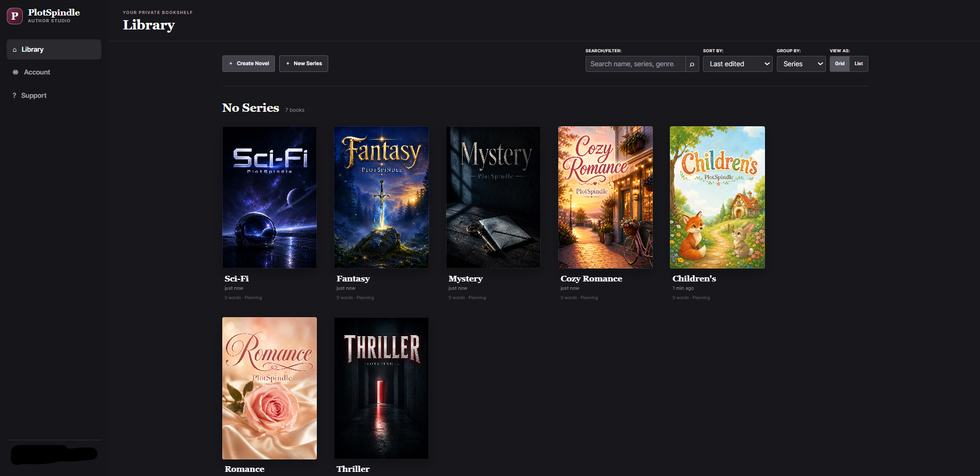Open the Account sidebar item

coord(54,72)
